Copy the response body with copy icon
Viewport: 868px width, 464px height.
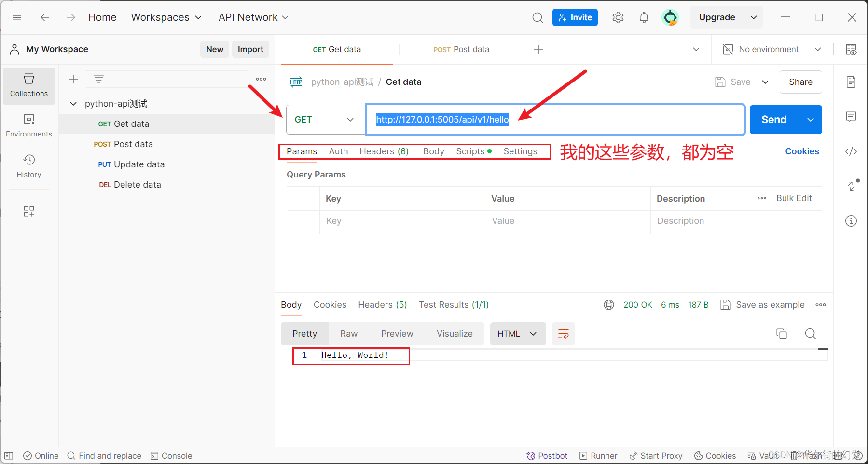[x=782, y=334]
